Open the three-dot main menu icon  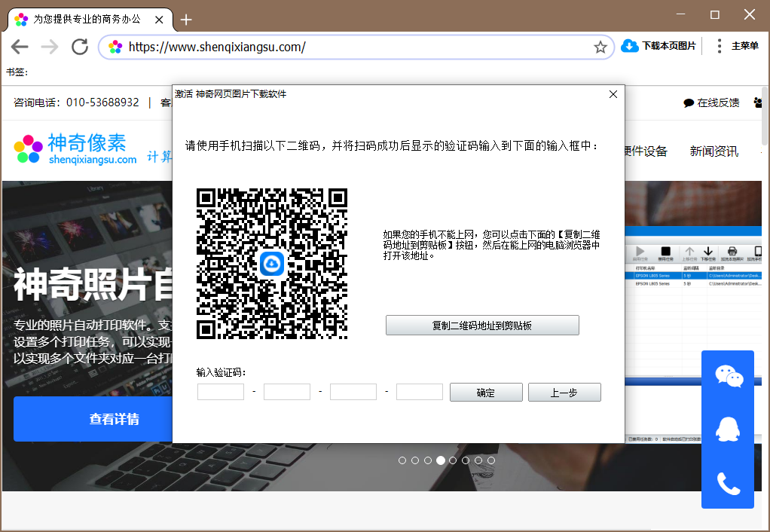tap(719, 46)
